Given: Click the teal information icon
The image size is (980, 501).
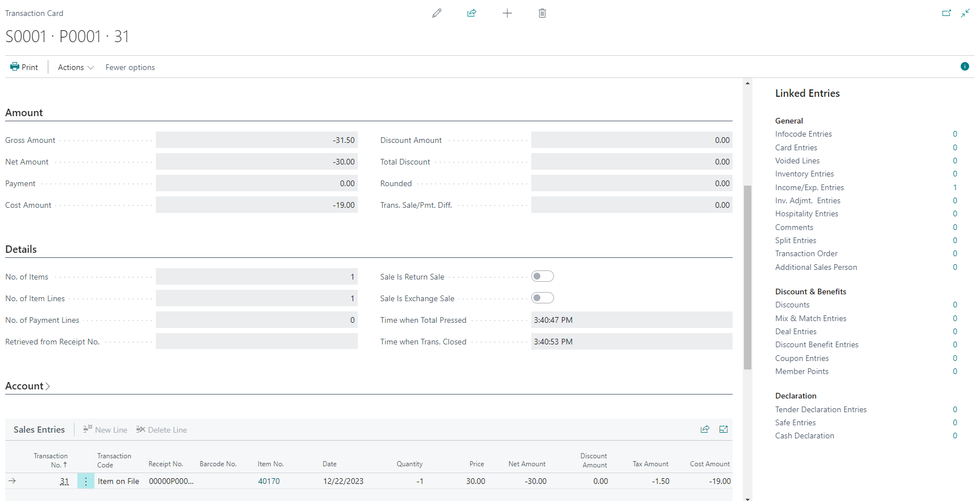Looking at the screenshot, I should click(x=965, y=67).
